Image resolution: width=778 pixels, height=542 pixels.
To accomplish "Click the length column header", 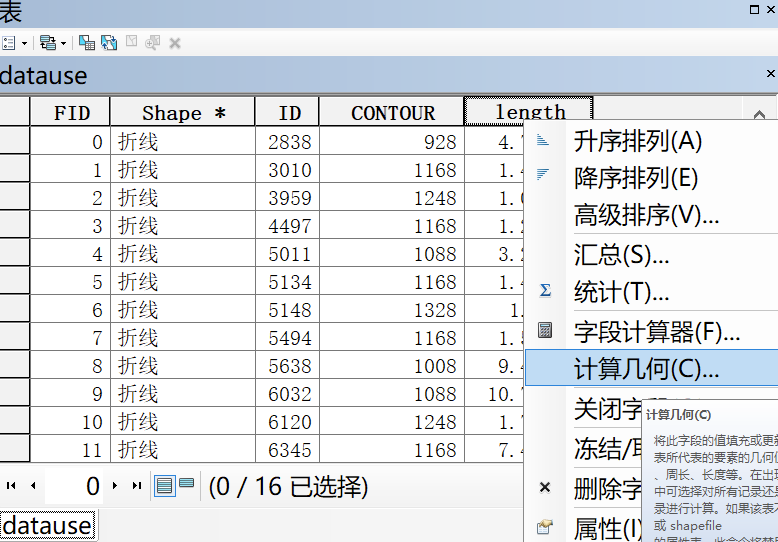I will click(x=529, y=111).
